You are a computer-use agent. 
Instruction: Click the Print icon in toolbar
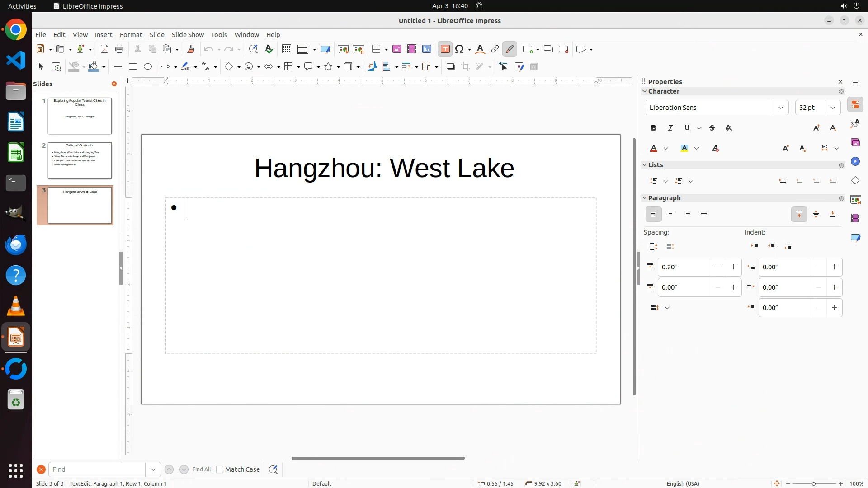point(119,49)
